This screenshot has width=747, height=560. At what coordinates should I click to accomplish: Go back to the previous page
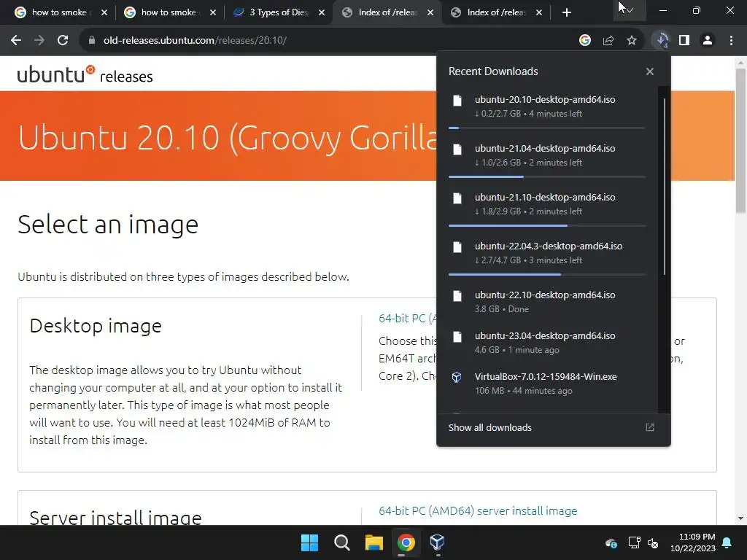pyautogui.click(x=16, y=41)
